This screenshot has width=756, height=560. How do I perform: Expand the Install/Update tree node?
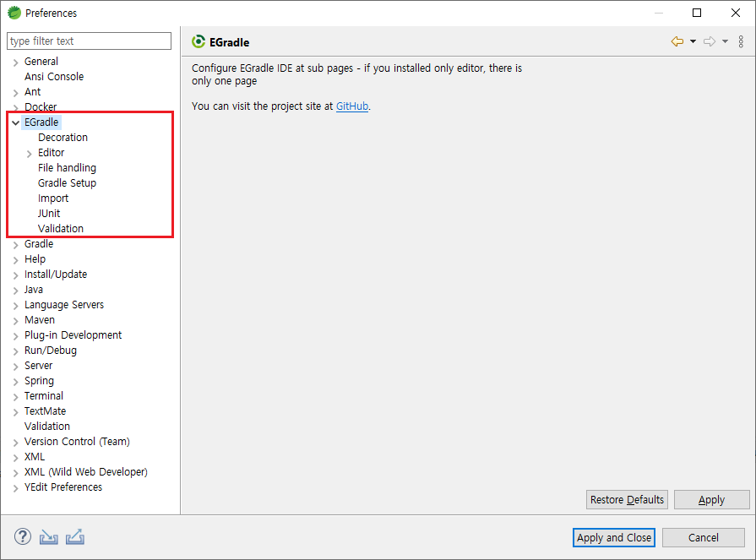coord(15,275)
